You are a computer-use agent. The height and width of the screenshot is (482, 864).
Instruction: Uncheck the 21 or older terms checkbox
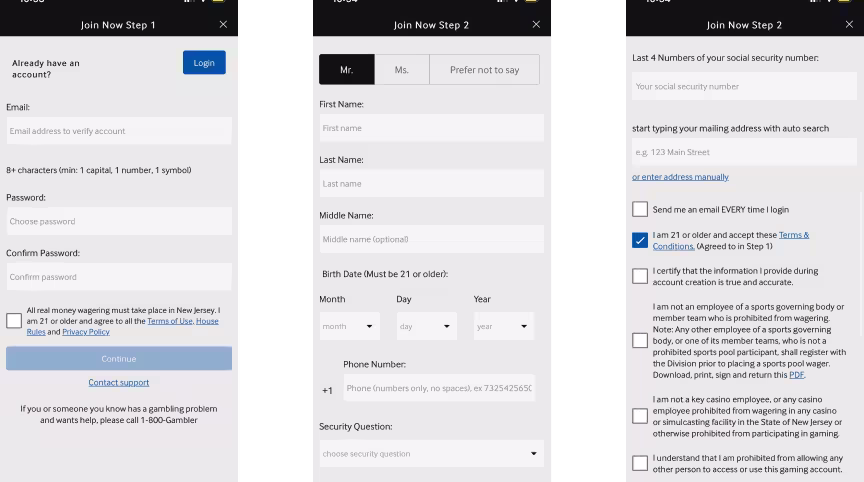(640, 240)
